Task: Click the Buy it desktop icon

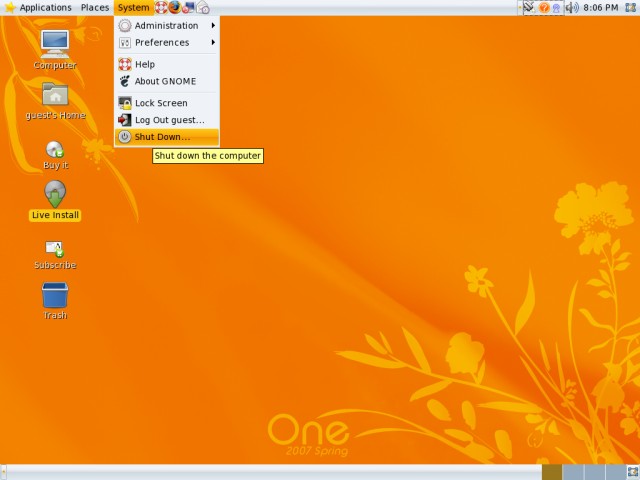Action: [x=55, y=148]
